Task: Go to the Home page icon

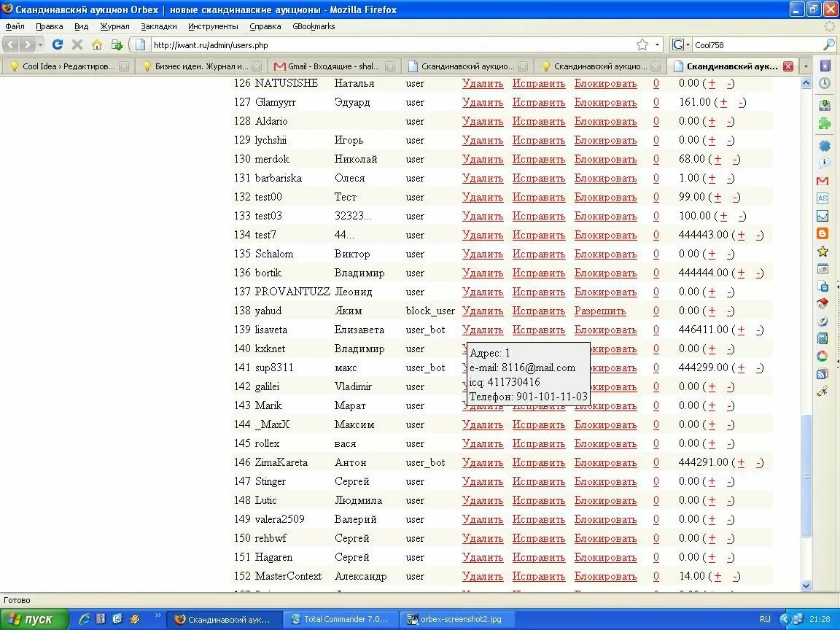Action: tap(97, 44)
